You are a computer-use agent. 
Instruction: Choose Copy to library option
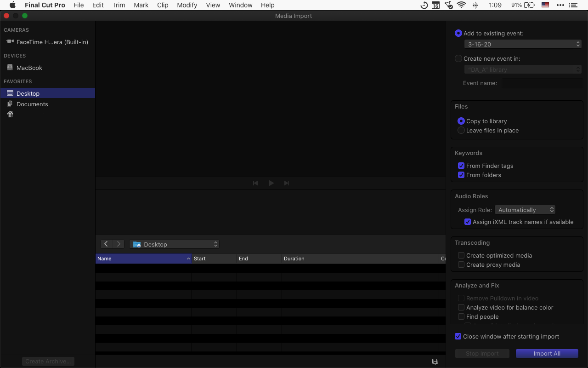pyautogui.click(x=461, y=121)
